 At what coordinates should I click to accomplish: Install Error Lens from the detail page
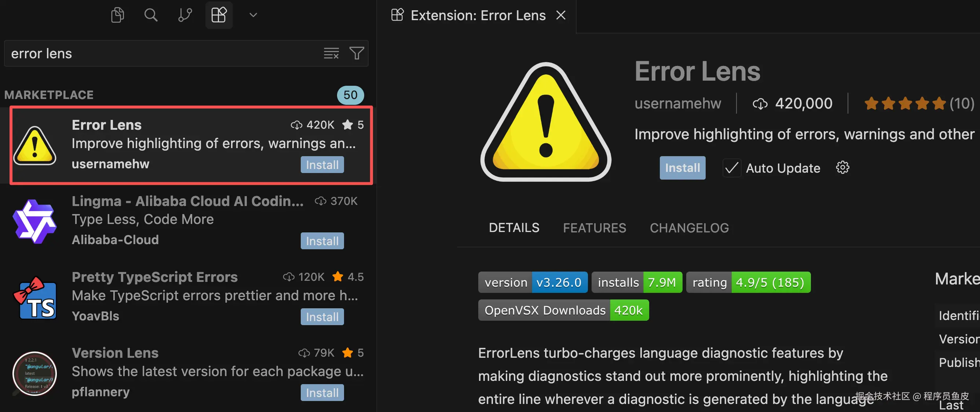point(682,168)
